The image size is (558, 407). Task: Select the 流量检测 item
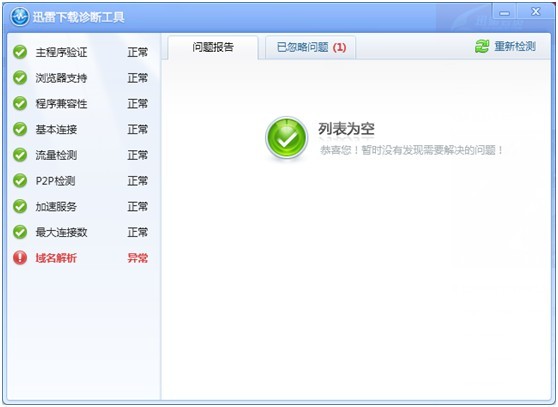80,155
